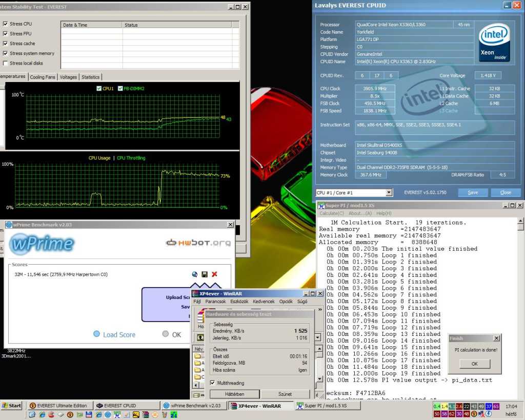Uncheck the Stress FPU option
The image size is (525, 420).
tap(5, 33)
